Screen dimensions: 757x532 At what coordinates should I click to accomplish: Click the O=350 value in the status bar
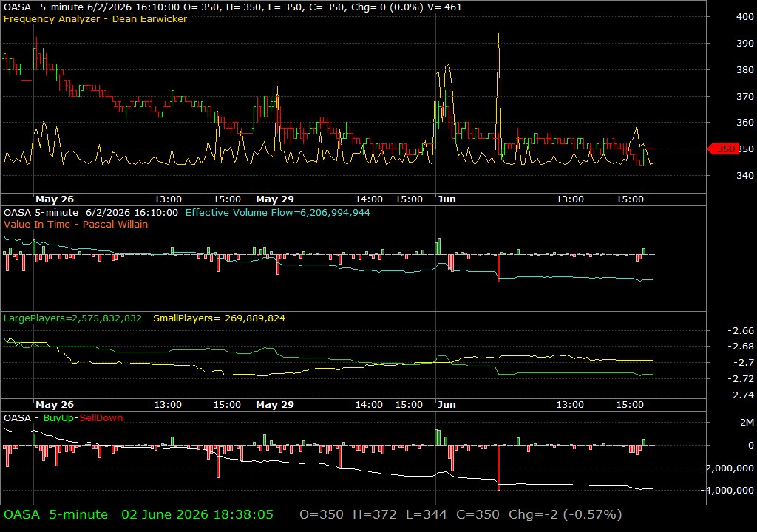(x=322, y=514)
